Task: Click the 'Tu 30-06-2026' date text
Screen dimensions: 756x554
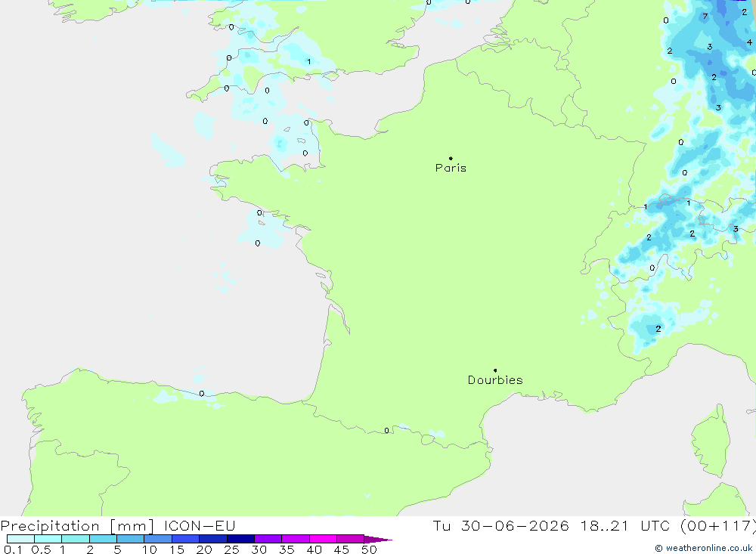Action: tap(500, 526)
